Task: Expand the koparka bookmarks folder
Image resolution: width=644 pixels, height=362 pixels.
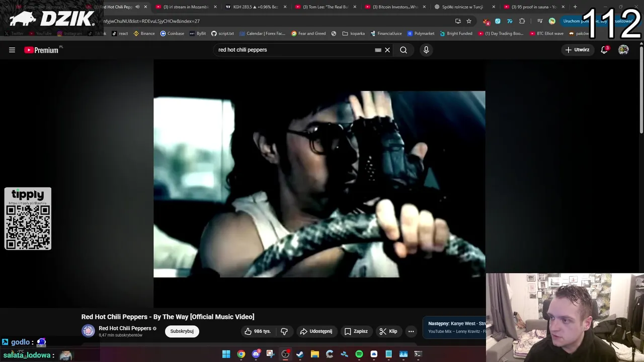Action: tap(353, 34)
